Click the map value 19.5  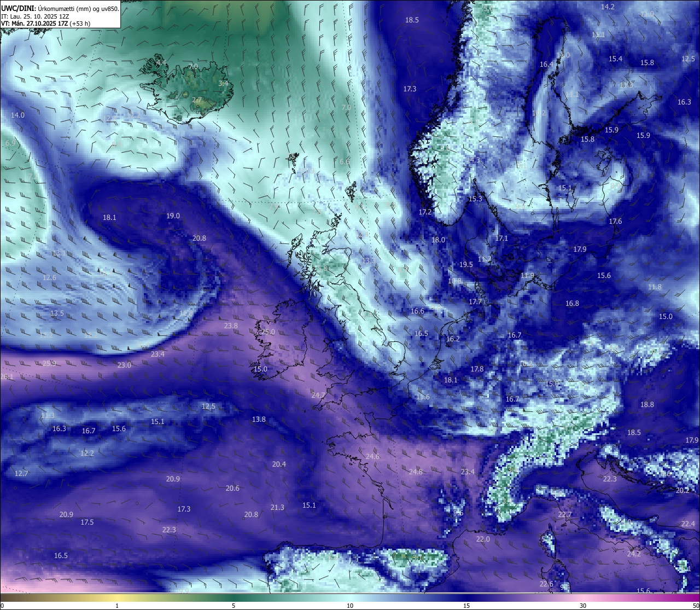coord(466,264)
